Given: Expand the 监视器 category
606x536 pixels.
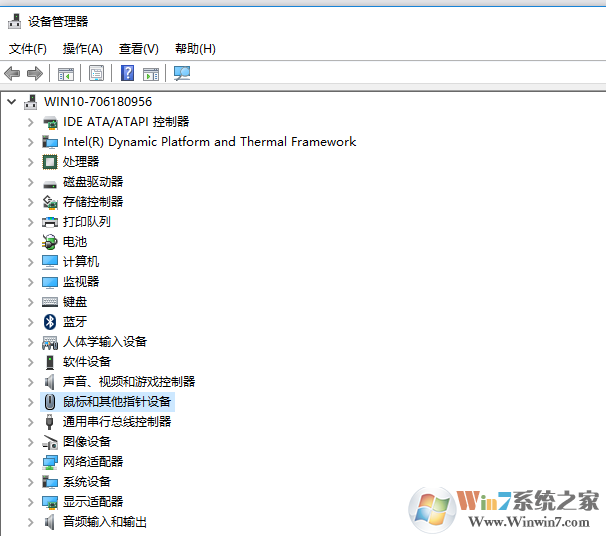Looking at the screenshot, I should (31, 282).
